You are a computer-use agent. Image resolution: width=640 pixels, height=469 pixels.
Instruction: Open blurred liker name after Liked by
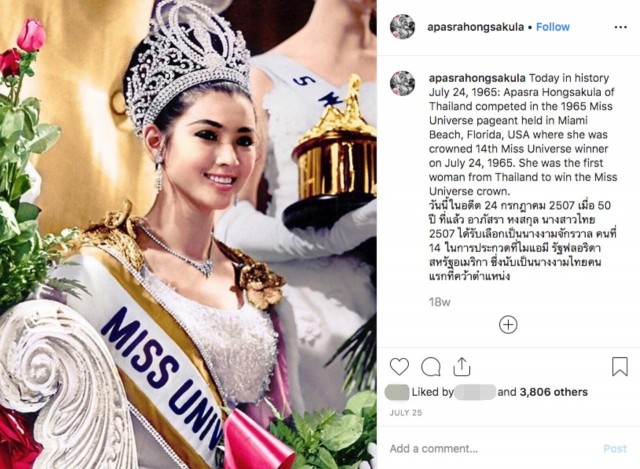tap(475, 392)
